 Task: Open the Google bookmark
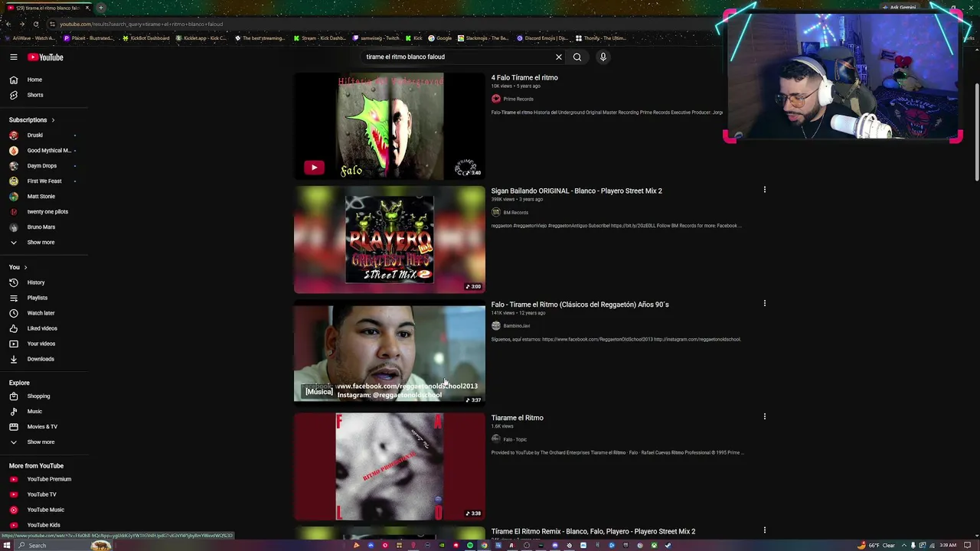pos(439,38)
